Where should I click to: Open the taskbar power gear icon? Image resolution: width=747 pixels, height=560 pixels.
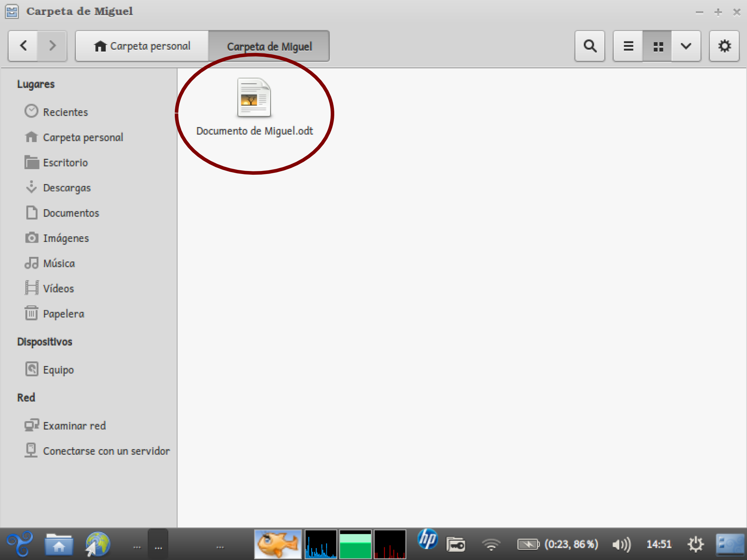695,544
